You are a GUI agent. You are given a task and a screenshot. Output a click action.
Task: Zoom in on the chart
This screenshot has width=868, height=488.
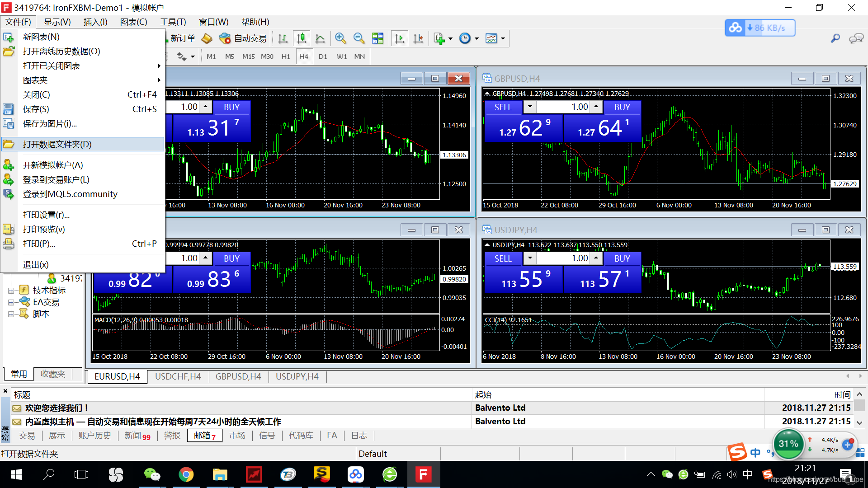pyautogui.click(x=340, y=38)
